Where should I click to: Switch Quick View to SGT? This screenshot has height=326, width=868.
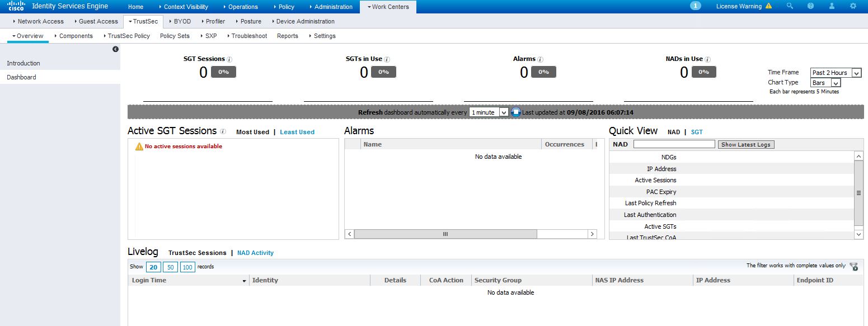pos(697,133)
